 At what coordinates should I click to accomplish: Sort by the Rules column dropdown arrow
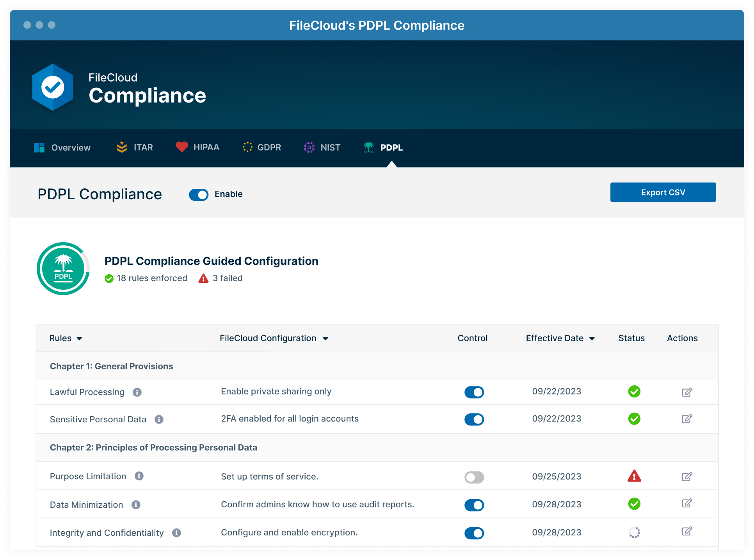click(80, 338)
